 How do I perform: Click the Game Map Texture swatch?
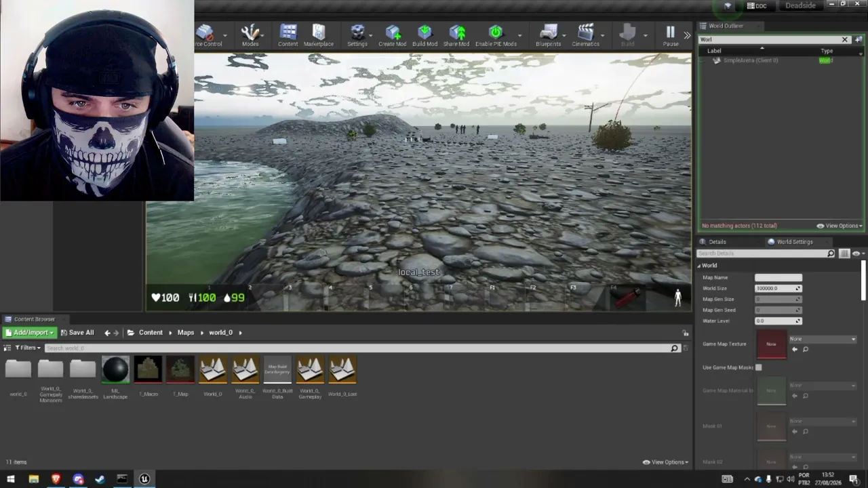coord(771,344)
